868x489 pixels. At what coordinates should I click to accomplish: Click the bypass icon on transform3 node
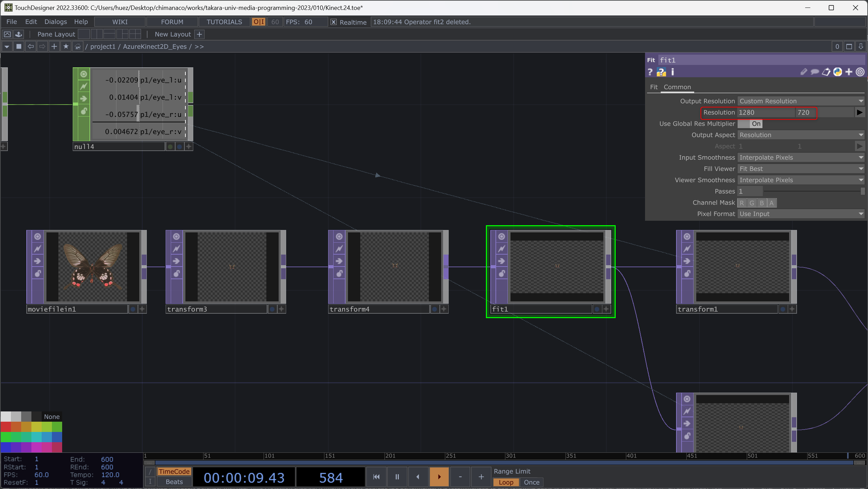coord(176,249)
